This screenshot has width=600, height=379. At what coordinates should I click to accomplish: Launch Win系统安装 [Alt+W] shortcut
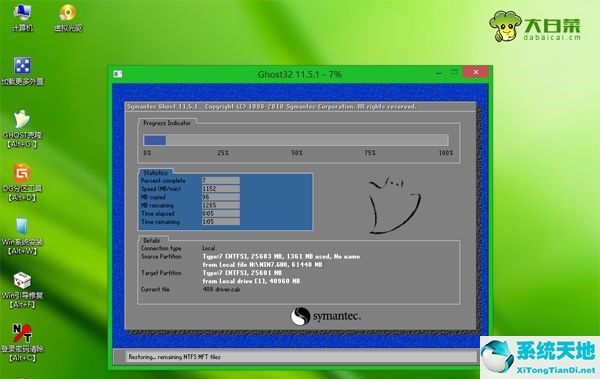click(22, 236)
